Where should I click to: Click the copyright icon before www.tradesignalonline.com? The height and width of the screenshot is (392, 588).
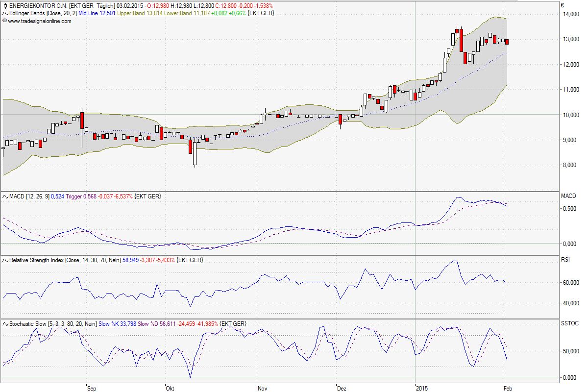click(x=5, y=21)
